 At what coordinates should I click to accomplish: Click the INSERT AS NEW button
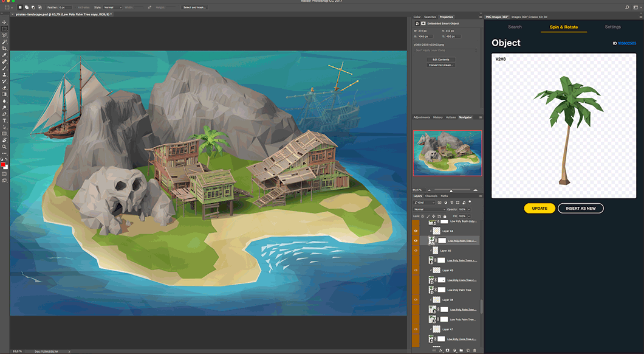[x=581, y=209]
